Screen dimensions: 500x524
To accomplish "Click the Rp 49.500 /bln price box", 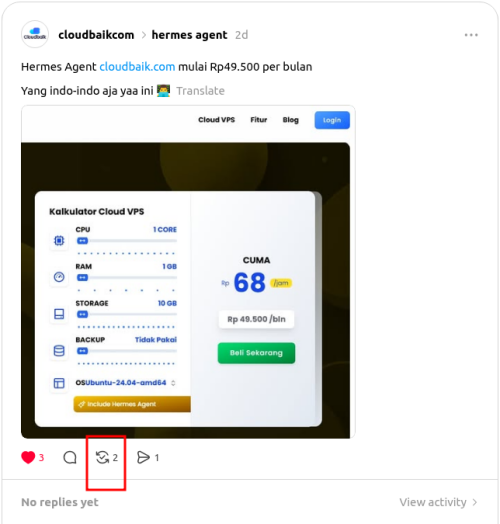I will point(256,319).
